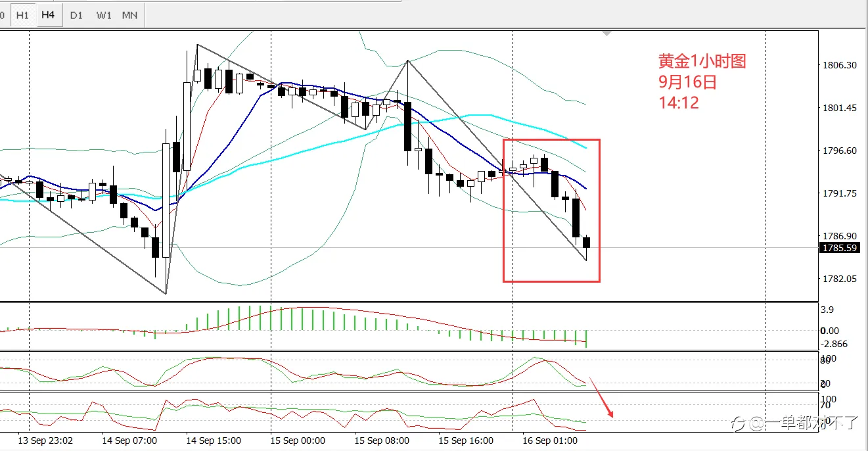Screen dimensions: 868x451
Task: Select the red rectangle annotation
Action: [x=551, y=210]
